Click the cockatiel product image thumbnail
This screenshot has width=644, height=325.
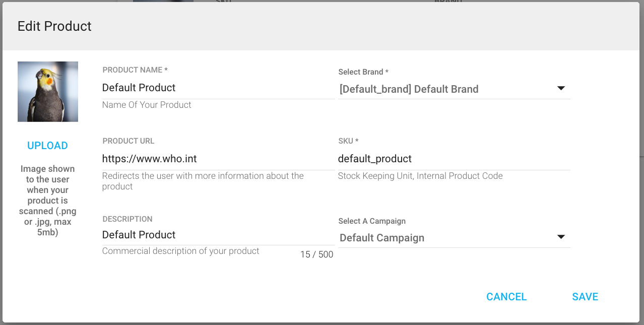pyautogui.click(x=47, y=91)
